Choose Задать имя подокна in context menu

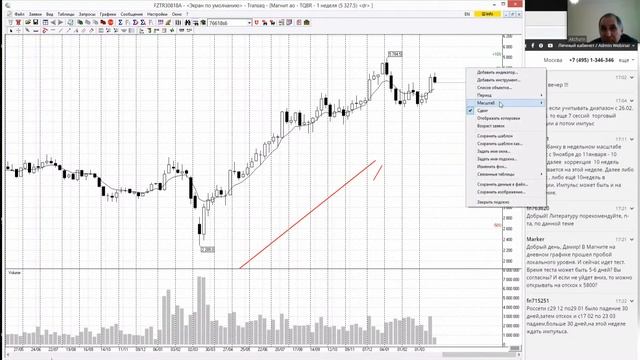(506, 159)
